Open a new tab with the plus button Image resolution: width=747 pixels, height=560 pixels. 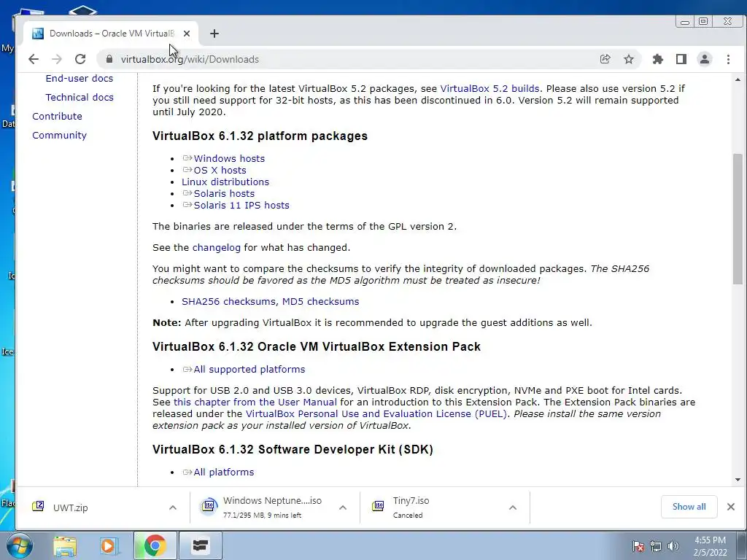click(214, 34)
